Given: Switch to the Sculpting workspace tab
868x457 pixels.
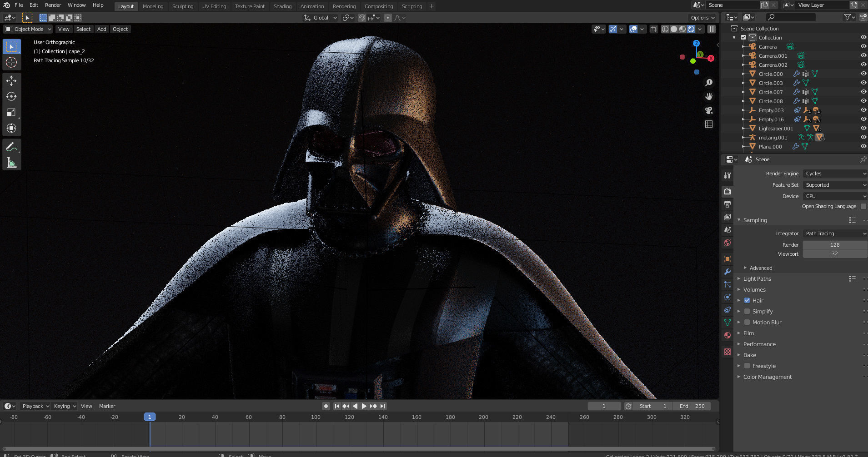Looking at the screenshot, I should [183, 6].
